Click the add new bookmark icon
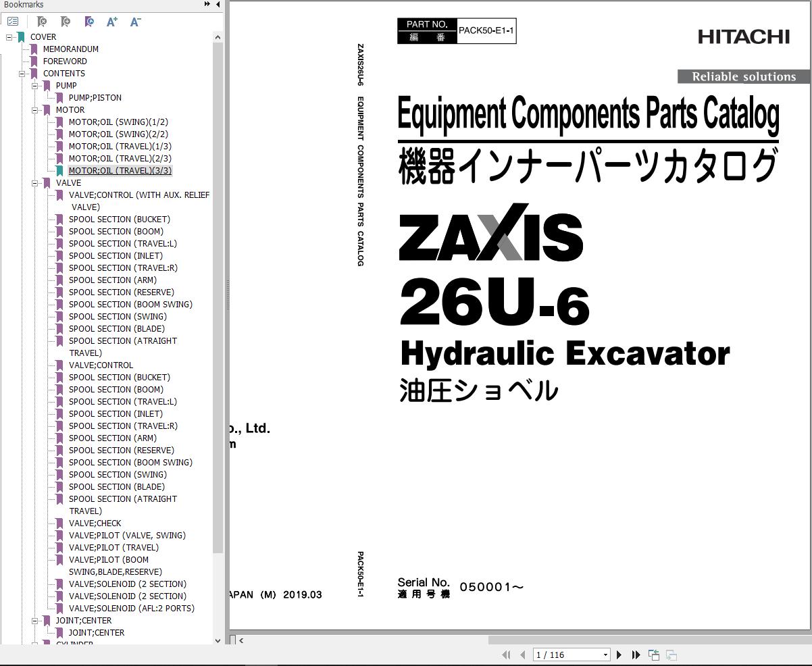This screenshot has height=666, width=812. (x=65, y=22)
